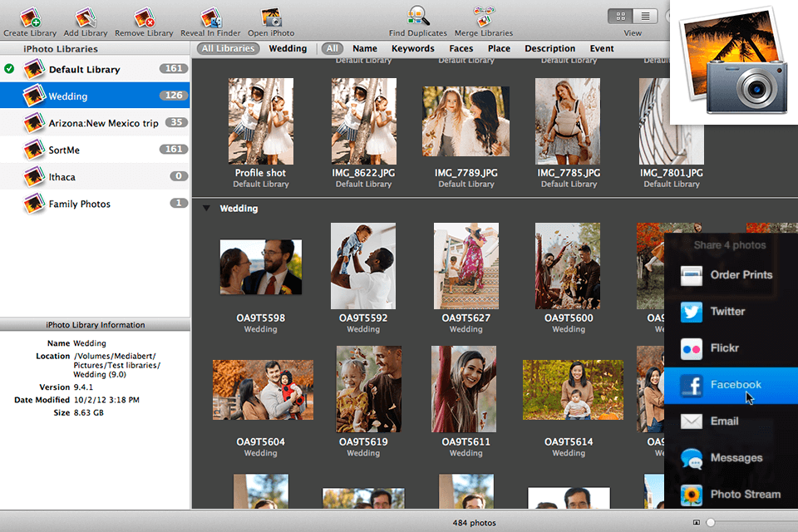
Task: Select the SortMe library icon
Action: (x=33, y=150)
